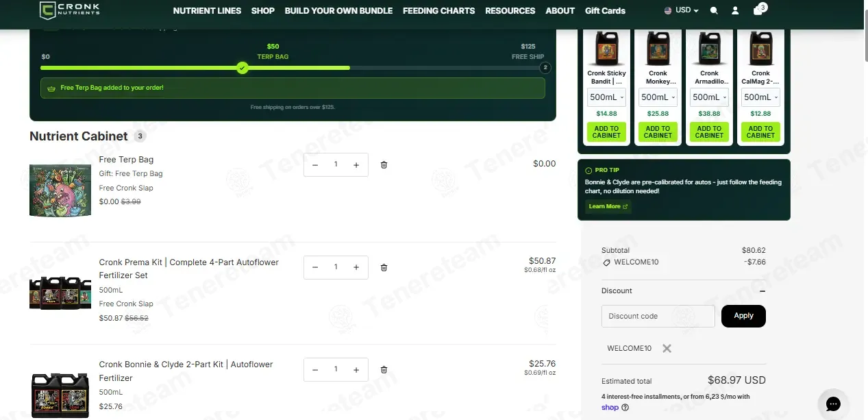868x420 pixels.
Task: Open the account profile icon
Action: coord(735,11)
